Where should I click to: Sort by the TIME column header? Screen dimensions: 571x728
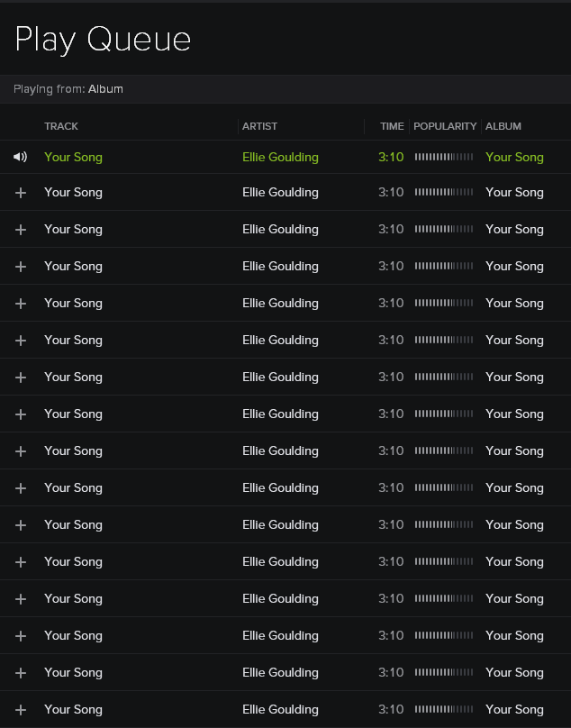[x=392, y=126]
